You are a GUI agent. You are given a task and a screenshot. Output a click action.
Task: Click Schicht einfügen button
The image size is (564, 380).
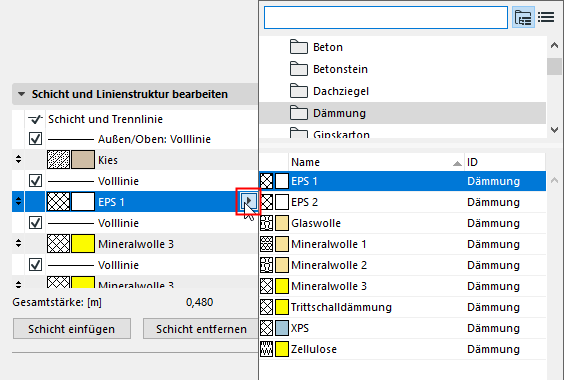[72, 329]
